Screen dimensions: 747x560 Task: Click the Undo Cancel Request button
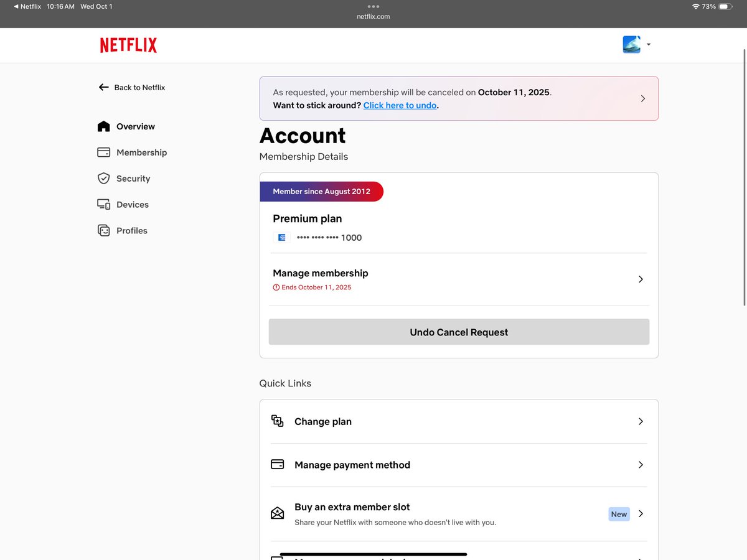459,332
